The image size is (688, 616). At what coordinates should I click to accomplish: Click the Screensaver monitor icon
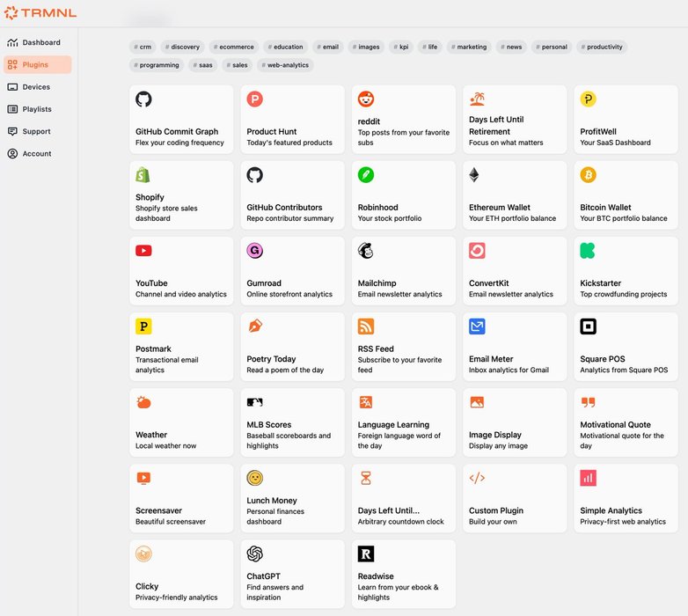coord(143,478)
